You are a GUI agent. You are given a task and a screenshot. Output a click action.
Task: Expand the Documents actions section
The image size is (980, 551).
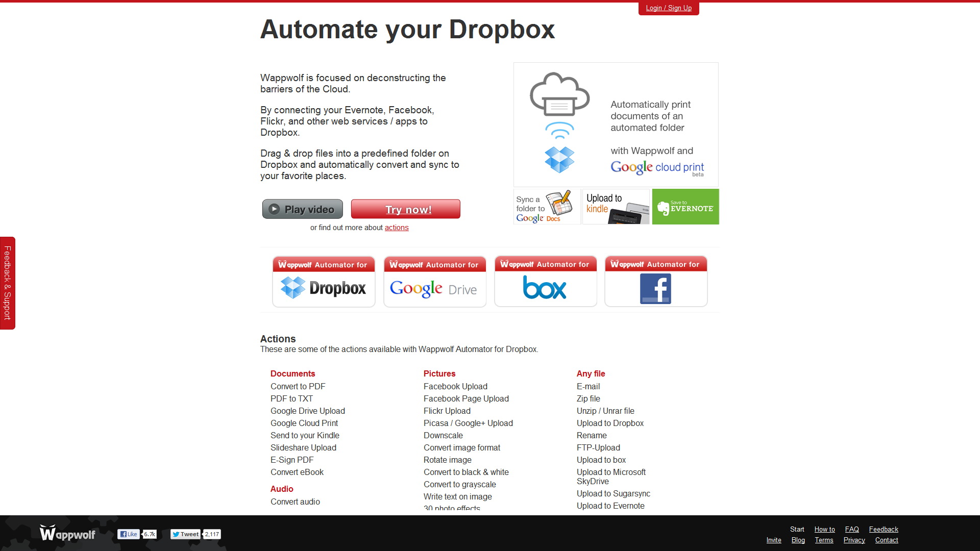click(293, 373)
